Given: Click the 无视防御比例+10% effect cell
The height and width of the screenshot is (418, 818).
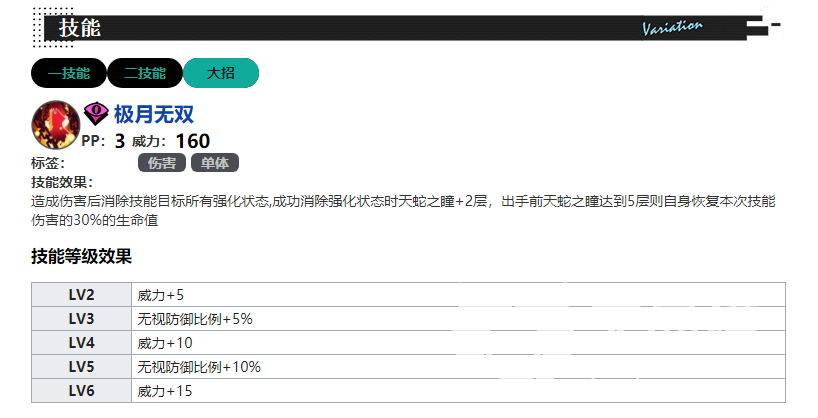Looking at the screenshot, I should click(x=199, y=367).
